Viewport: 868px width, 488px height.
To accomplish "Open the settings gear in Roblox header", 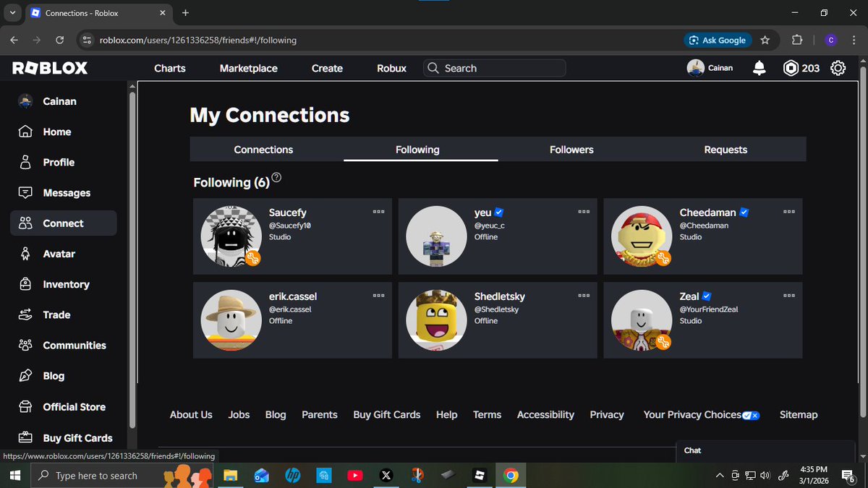I will 838,68.
